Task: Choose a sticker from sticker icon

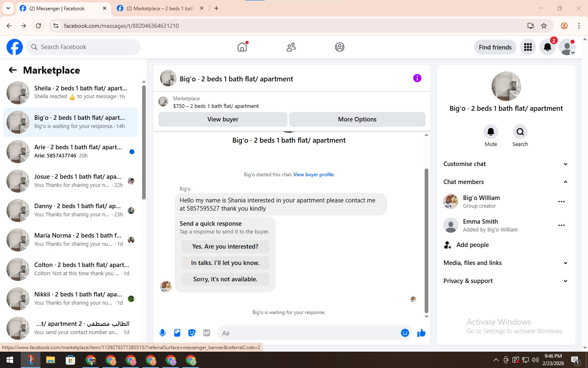Action: tap(192, 333)
